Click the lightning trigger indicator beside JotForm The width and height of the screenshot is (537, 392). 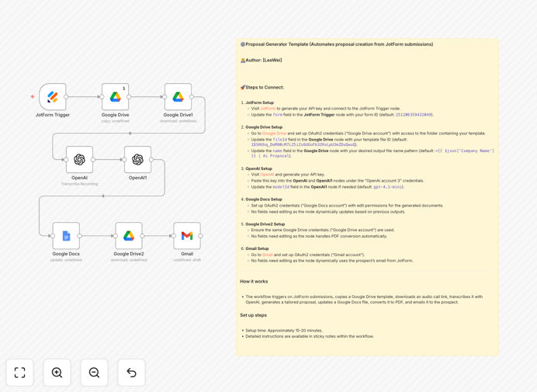tap(33, 96)
